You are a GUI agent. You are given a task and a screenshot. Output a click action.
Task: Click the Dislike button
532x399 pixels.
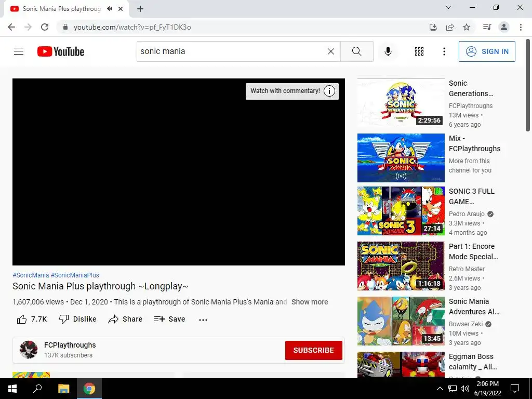[x=78, y=319]
